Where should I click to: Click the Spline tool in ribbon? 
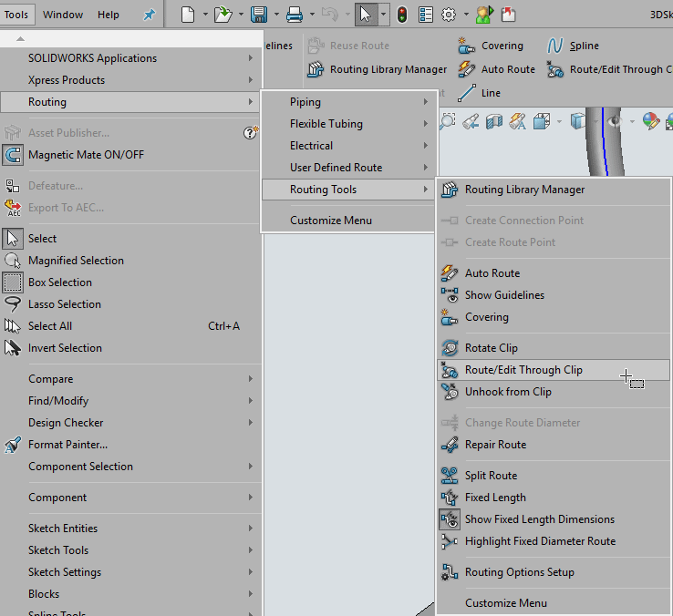573,46
